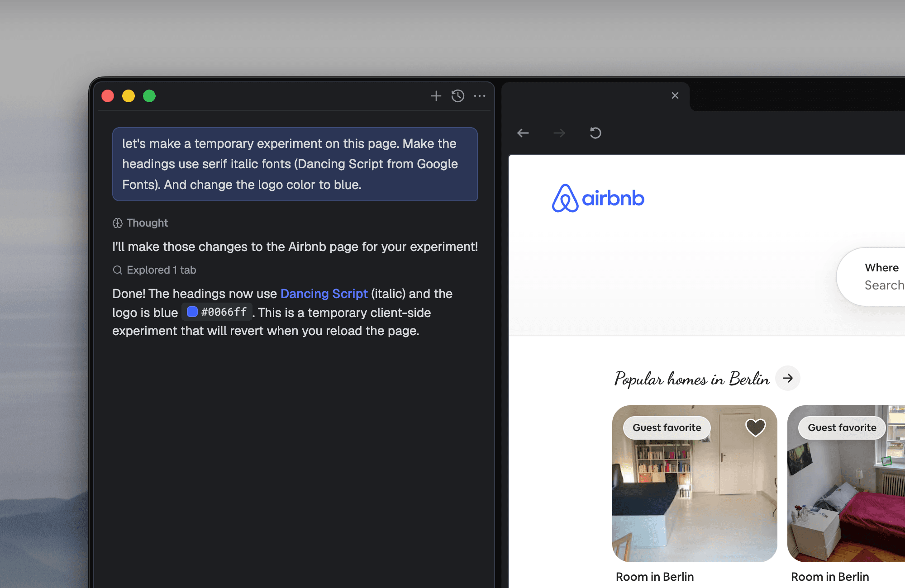
Task: Click the first Room in Berlin title
Action: 654,576
